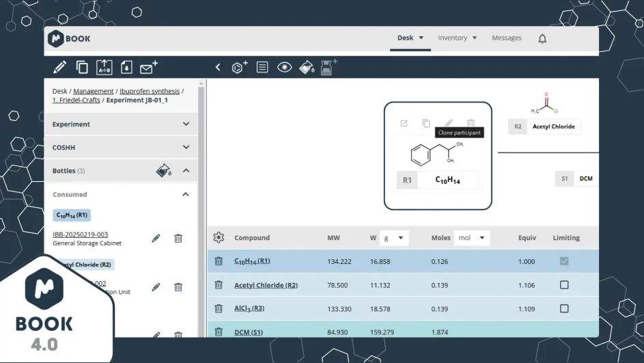Click MW value 134.222
Screen dimensions: 644x363
pyautogui.click(x=339, y=261)
